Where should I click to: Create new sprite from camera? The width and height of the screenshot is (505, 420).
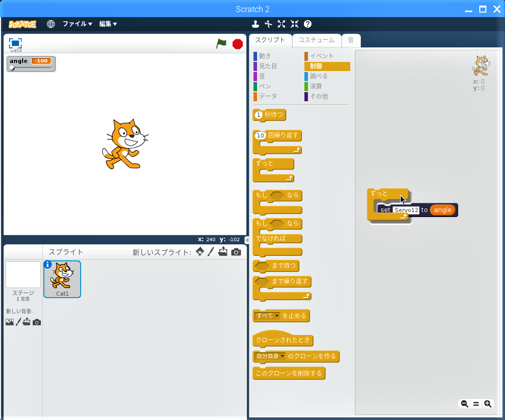(236, 252)
